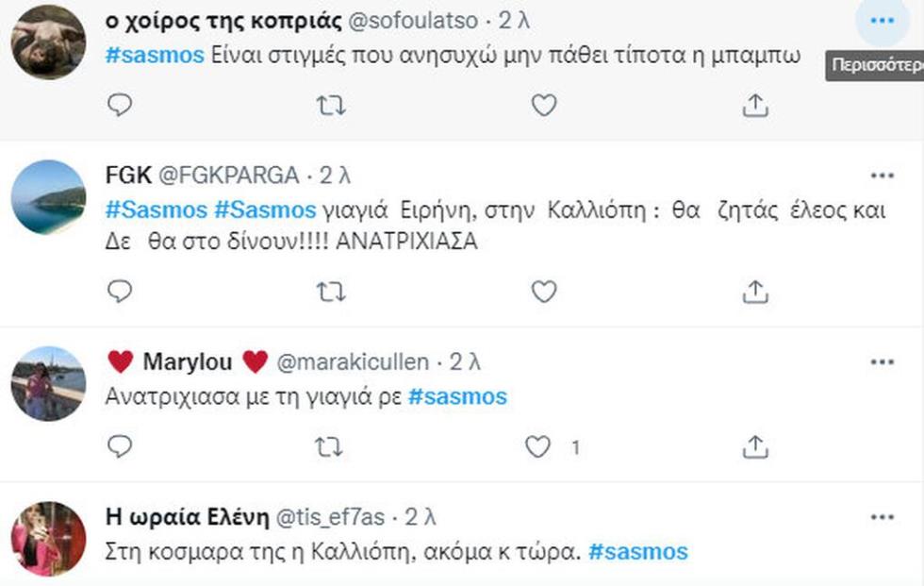Reply to FGK's tweet
This screenshot has width=924, height=586.
(x=120, y=293)
